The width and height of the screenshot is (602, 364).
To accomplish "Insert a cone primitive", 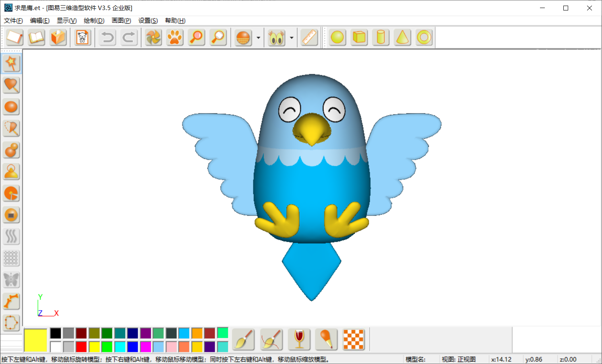I will 403,38.
